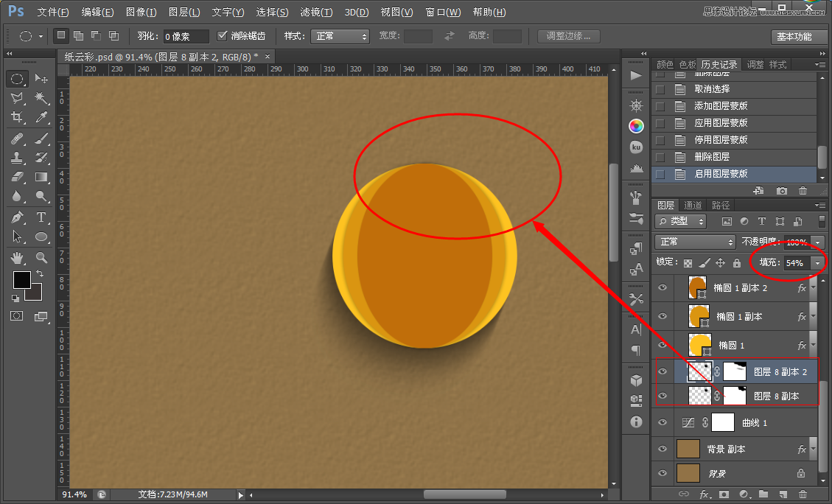Select the Ellipse shape tool
This screenshot has width=832, height=504.
click(41, 237)
